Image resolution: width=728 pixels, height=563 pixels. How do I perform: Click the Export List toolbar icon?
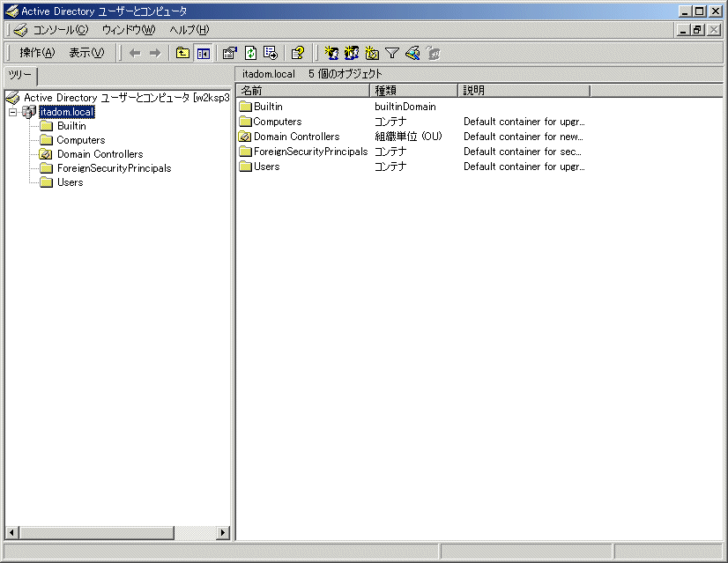pyautogui.click(x=271, y=54)
